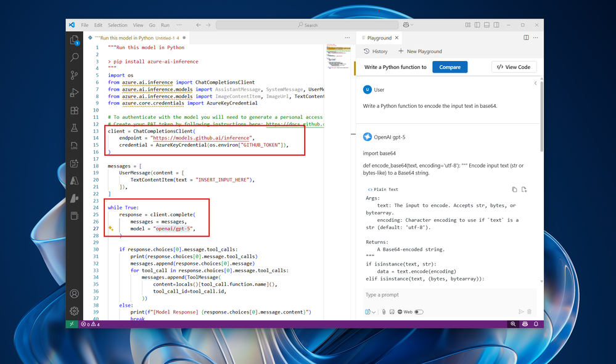Click the Playground chat scrollbar
Image resolution: width=616 pixels, height=364 pixels.
point(542,116)
